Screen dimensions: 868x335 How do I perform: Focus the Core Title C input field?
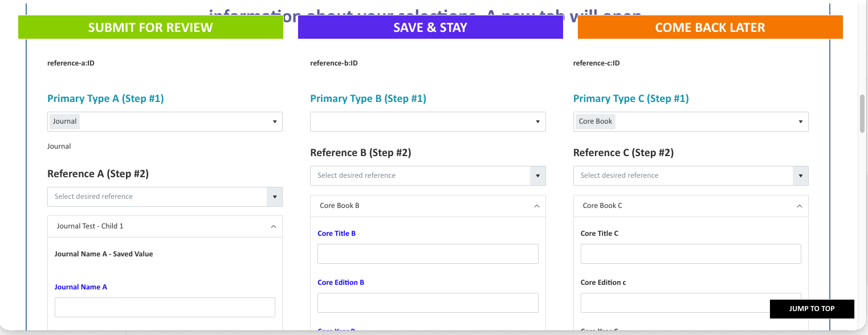tap(690, 254)
